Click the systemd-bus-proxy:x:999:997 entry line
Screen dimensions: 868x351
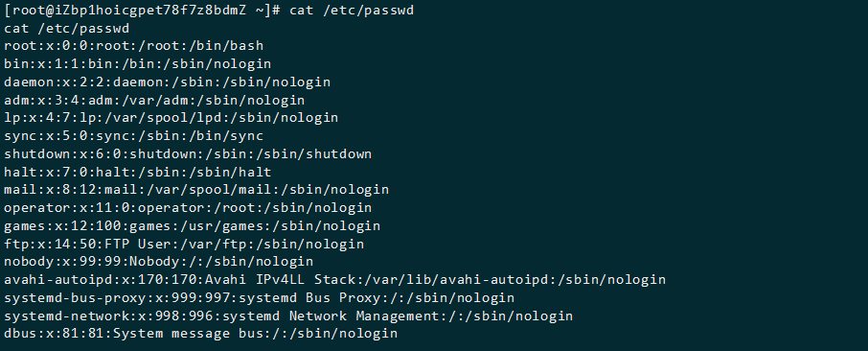(x=259, y=297)
